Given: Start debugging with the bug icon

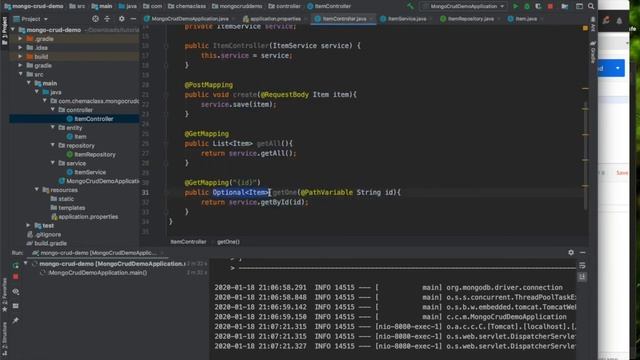Looking at the screenshot, I should [x=527, y=6].
